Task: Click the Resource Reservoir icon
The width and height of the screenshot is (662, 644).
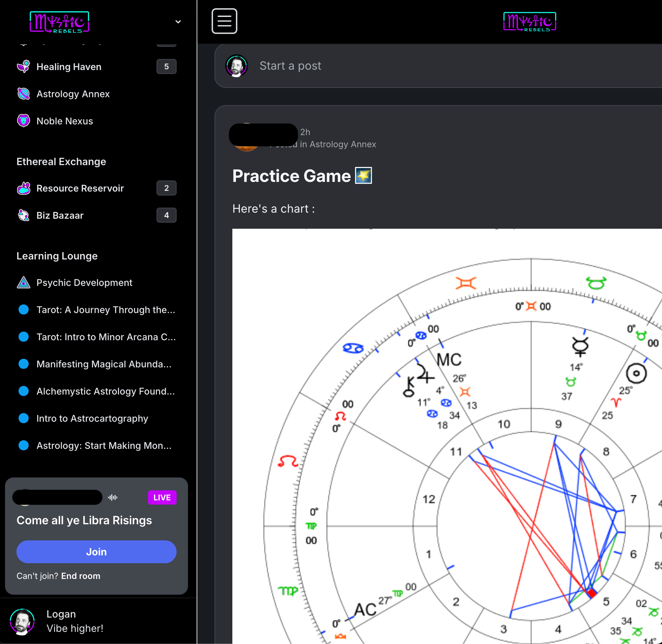Action: coord(24,188)
